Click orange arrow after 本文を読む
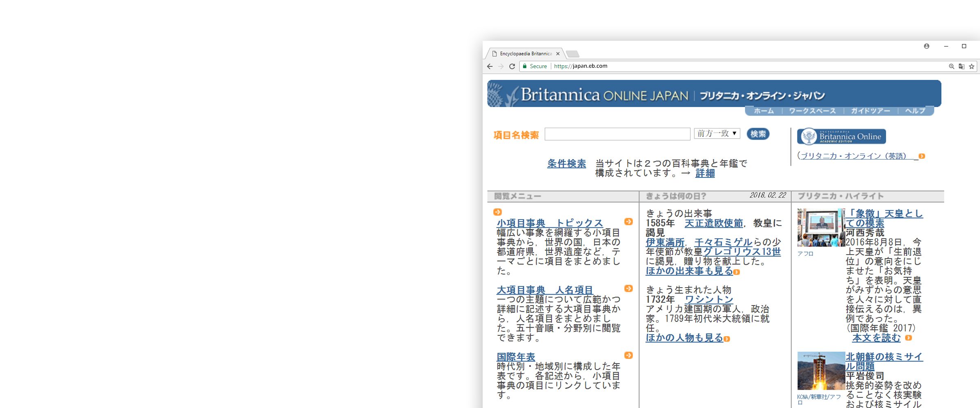This screenshot has width=980, height=408. 909,338
